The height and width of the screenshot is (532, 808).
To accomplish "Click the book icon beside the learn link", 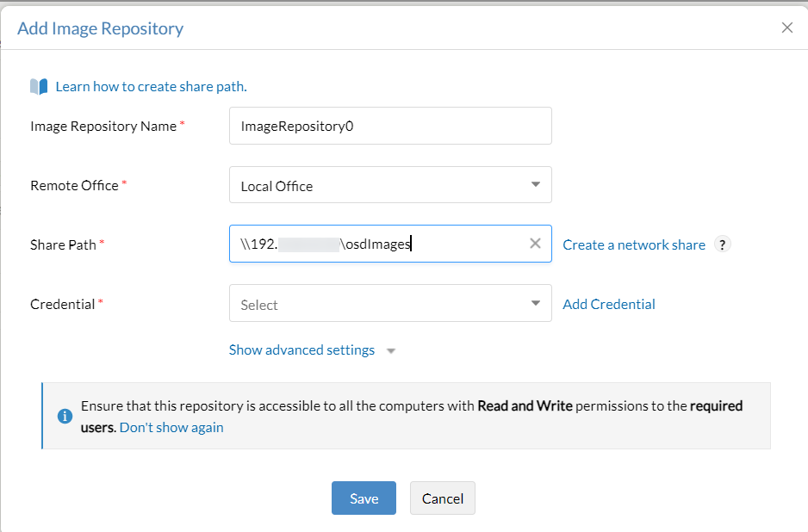I will 38,86.
